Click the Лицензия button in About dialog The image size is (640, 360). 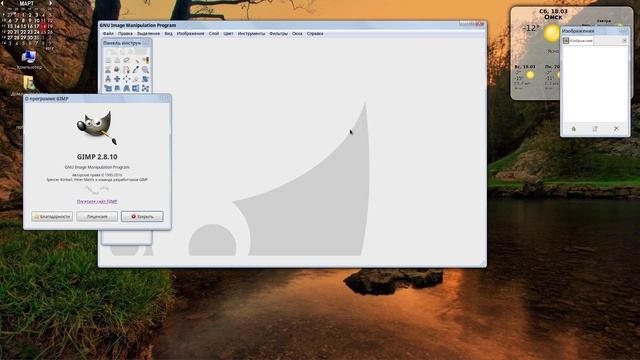point(97,216)
